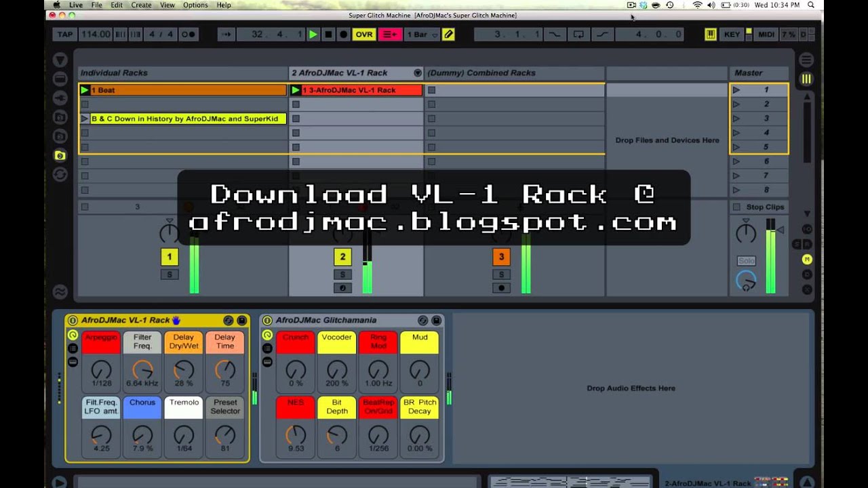Click the global Record button

click(x=343, y=35)
